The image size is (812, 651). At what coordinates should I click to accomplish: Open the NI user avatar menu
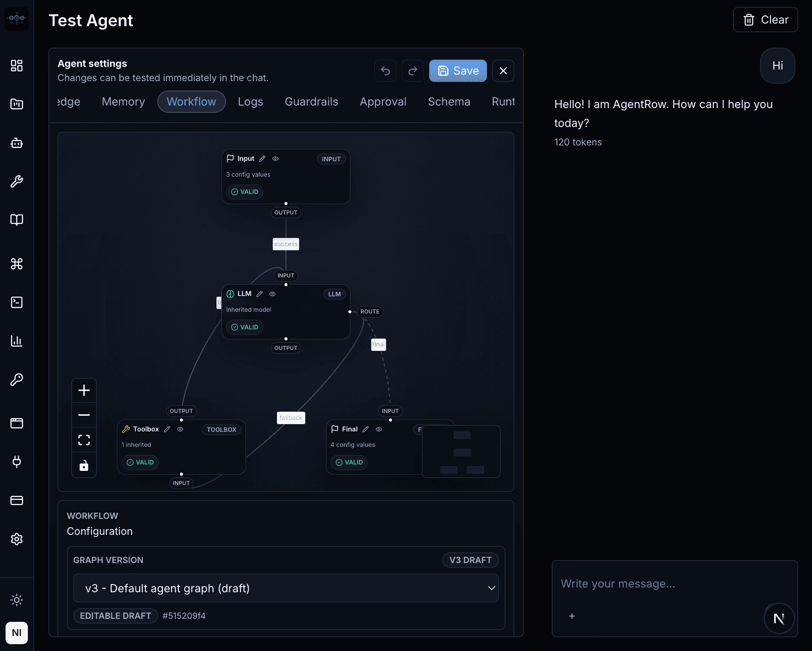17,633
